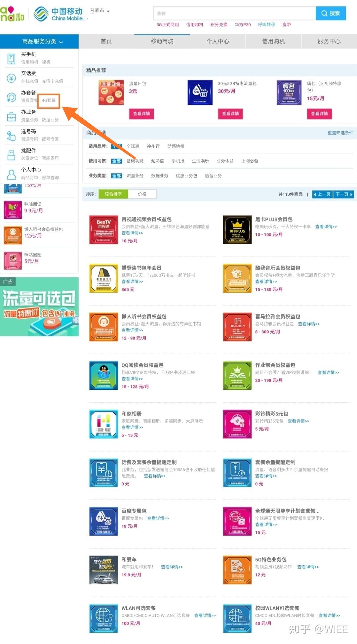Click the China Mobile logo
This screenshot has width=357, height=644.
58,14
